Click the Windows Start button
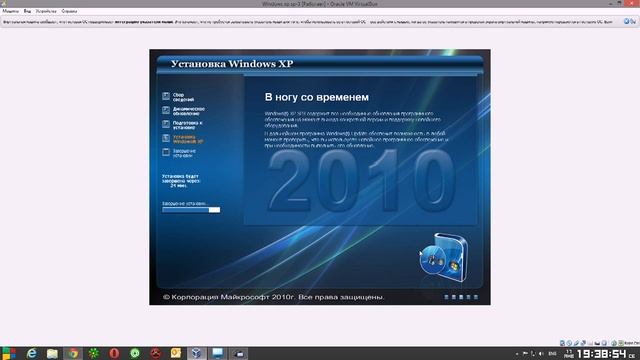This screenshot has height=360, width=640. 9,353
